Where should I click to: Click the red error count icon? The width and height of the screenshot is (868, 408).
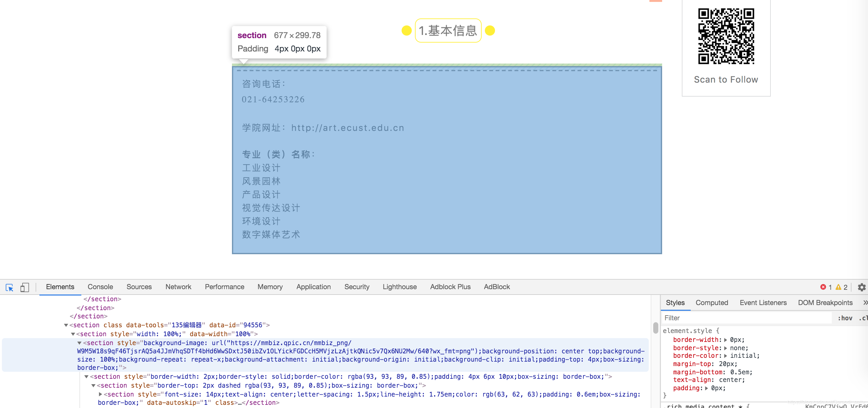click(x=823, y=287)
